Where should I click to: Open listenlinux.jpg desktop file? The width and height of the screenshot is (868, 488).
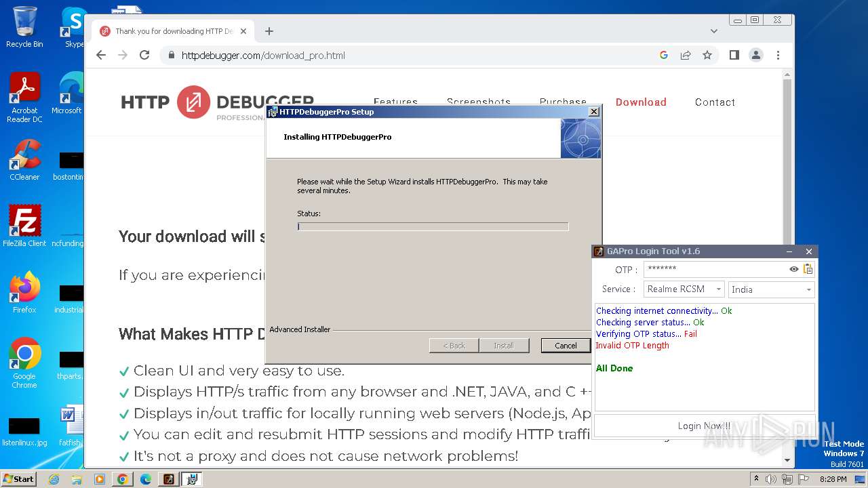(24, 431)
